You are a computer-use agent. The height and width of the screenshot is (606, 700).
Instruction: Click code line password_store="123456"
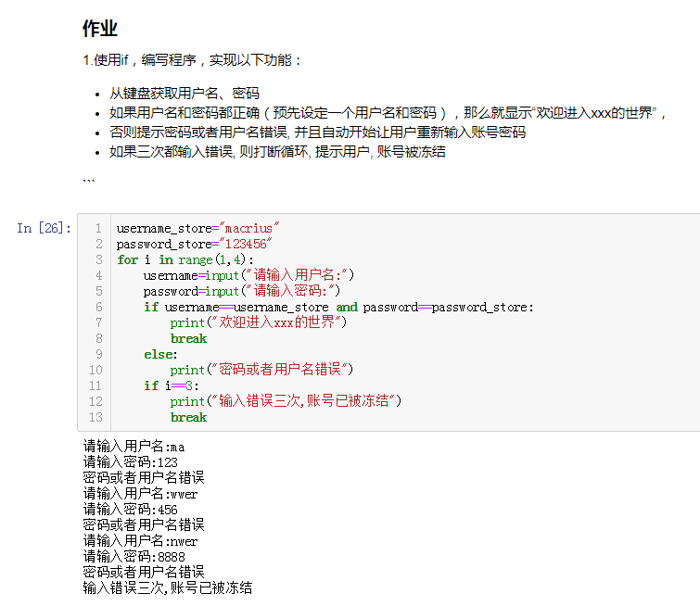pyautogui.click(x=194, y=244)
